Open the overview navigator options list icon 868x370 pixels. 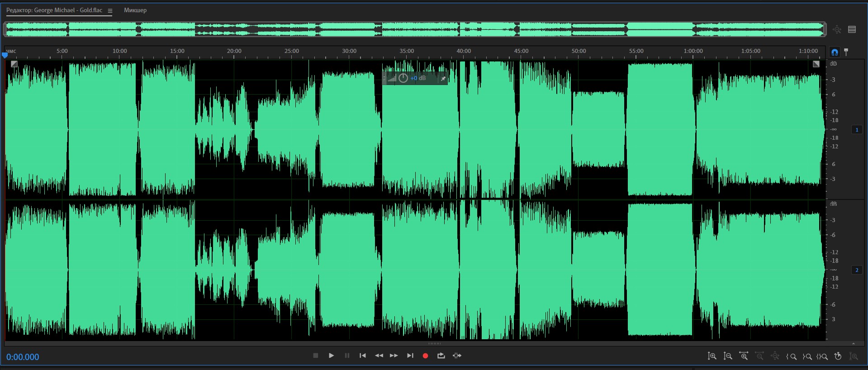852,29
